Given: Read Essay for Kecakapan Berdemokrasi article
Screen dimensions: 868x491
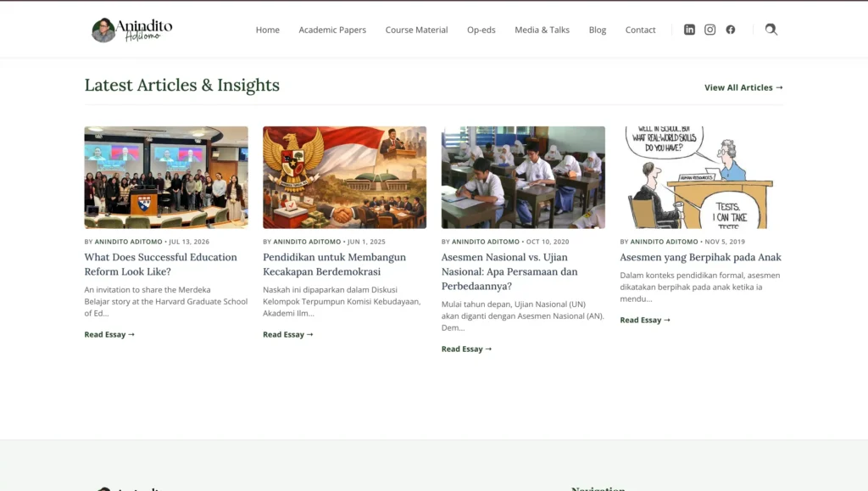Looking at the screenshot, I should pos(288,334).
